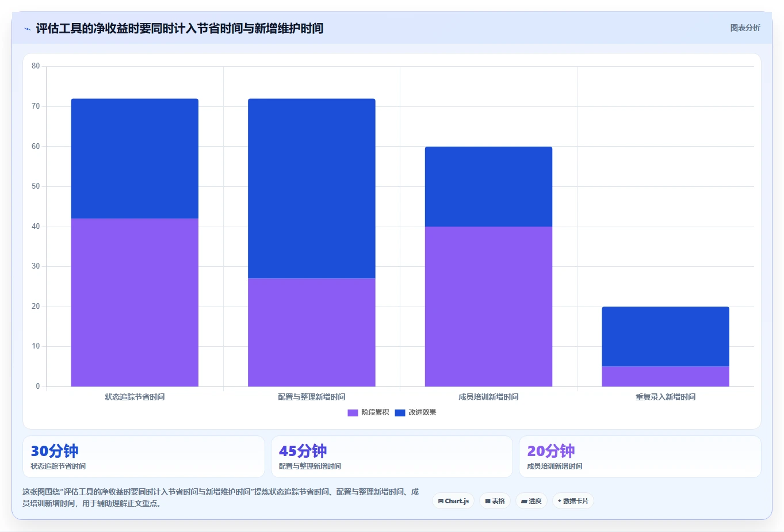Click the chart title 评估工具的净收益

[x=179, y=28]
